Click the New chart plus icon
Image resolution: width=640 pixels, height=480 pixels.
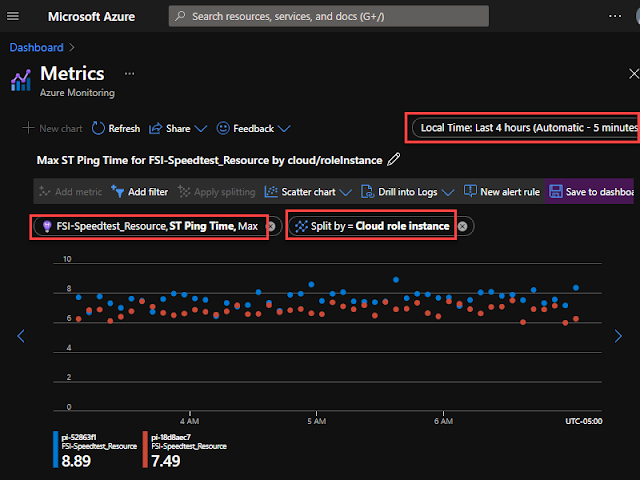pyautogui.click(x=28, y=128)
